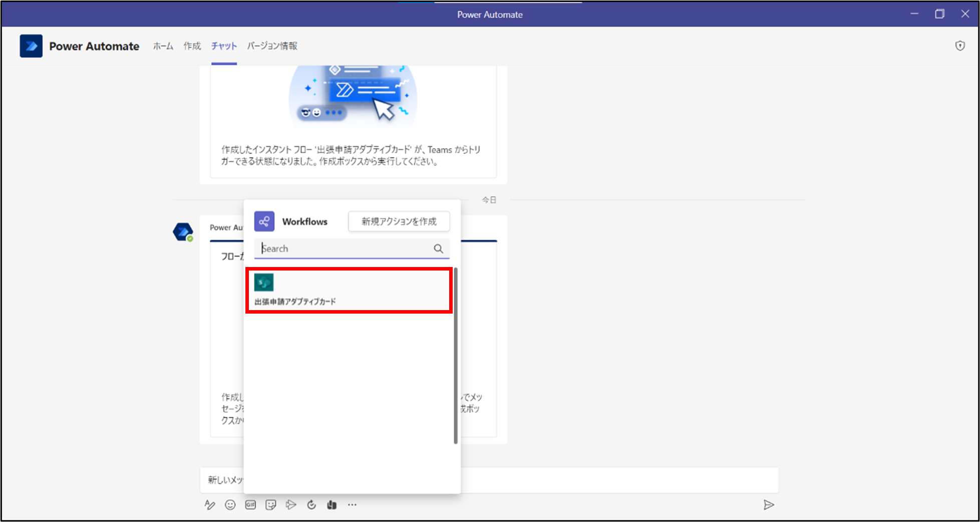Click the Loop component icon

pyautogui.click(x=311, y=504)
